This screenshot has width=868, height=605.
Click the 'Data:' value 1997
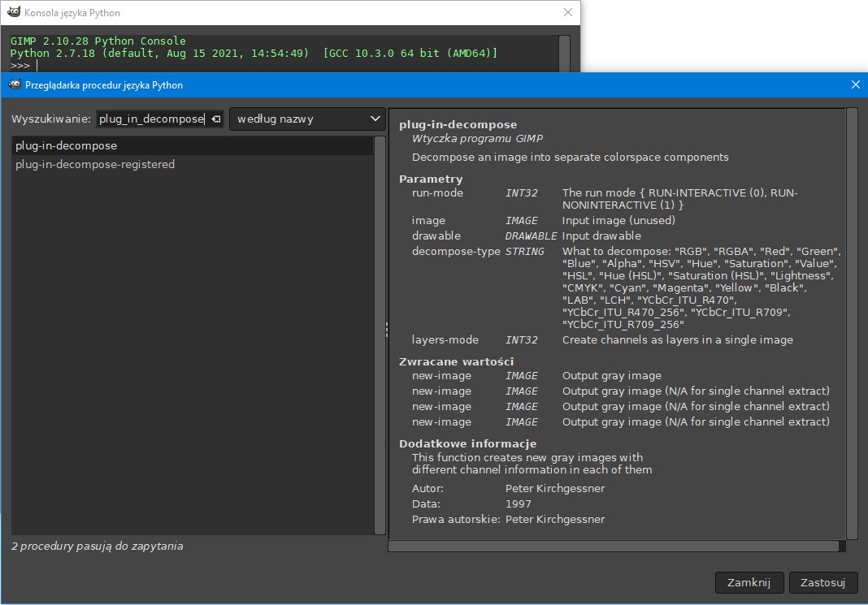point(519,503)
